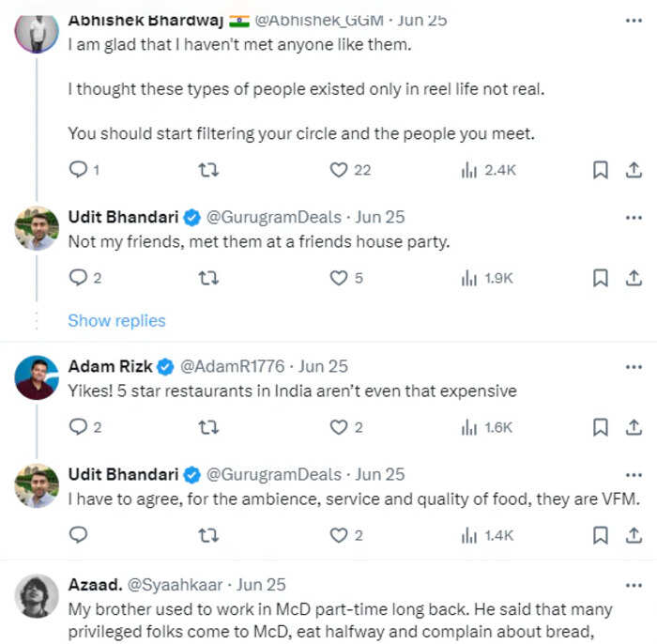Open Adam Rizk's profile picture
The width and height of the screenshot is (657, 644).
point(37,377)
